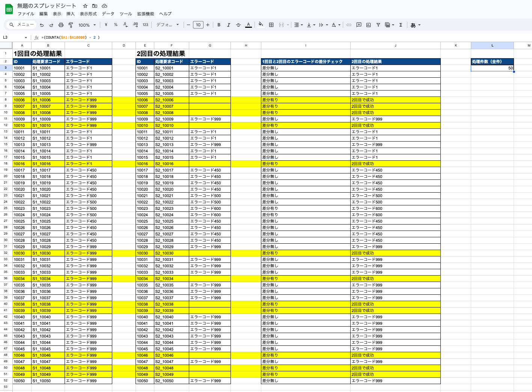532x392 pixels.
Task: Format as percent
Action: pos(116,25)
